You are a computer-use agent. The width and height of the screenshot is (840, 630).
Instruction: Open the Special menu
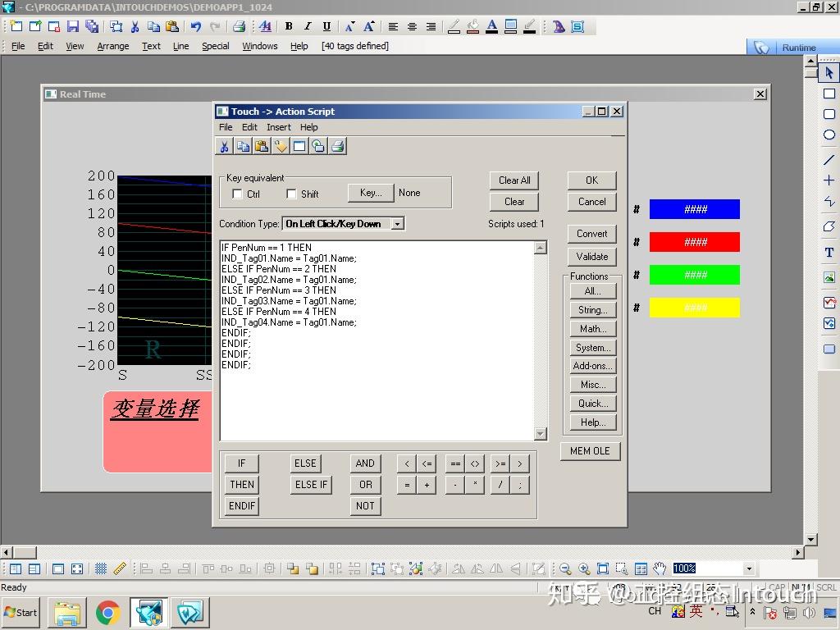click(215, 46)
